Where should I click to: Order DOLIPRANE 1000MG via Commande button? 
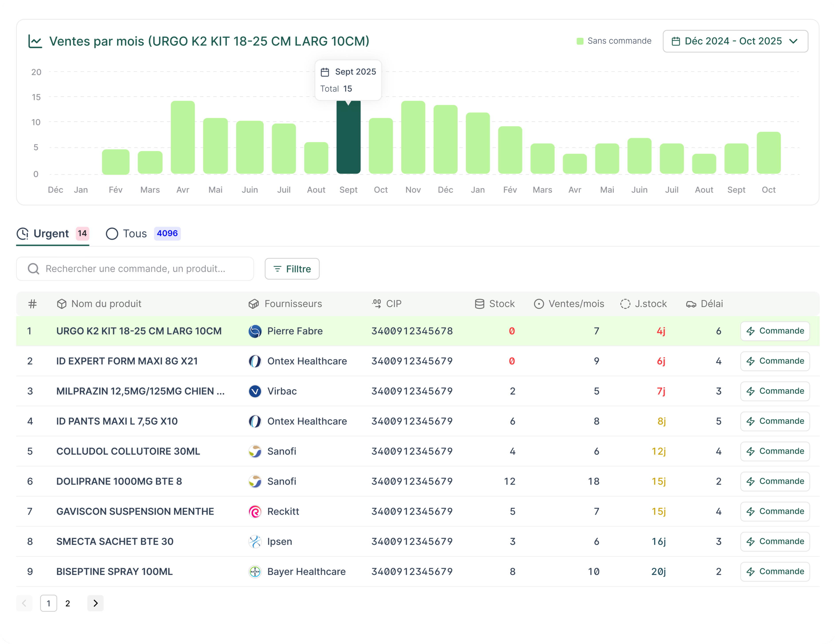point(775,481)
